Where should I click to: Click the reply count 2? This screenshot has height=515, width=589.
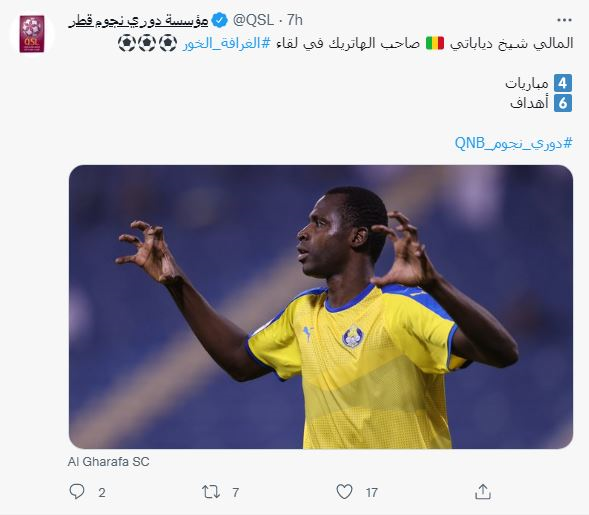tap(102, 492)
